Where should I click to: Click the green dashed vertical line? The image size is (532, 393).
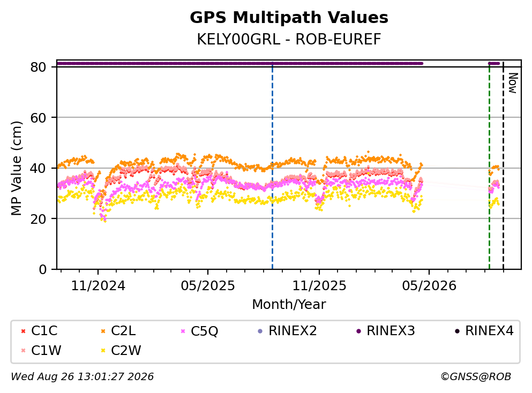[x=489, y=166]
